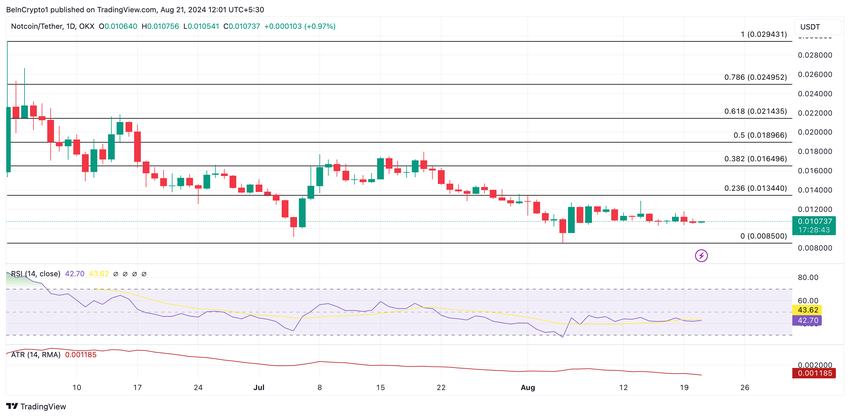Click the Jul marker on the date axis
This screenshot has height=417, width=850.
click(x=257, y=388)
